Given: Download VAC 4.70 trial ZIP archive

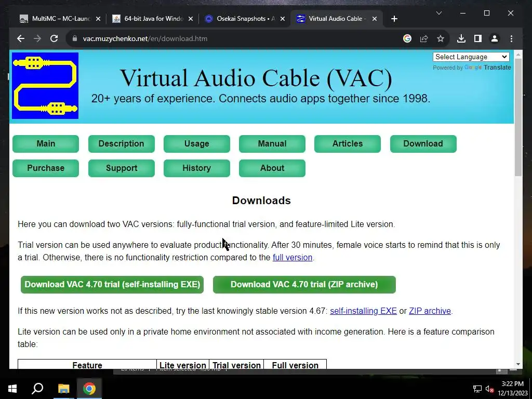Looking at the screenshot, I should click(x=304, y=284).
